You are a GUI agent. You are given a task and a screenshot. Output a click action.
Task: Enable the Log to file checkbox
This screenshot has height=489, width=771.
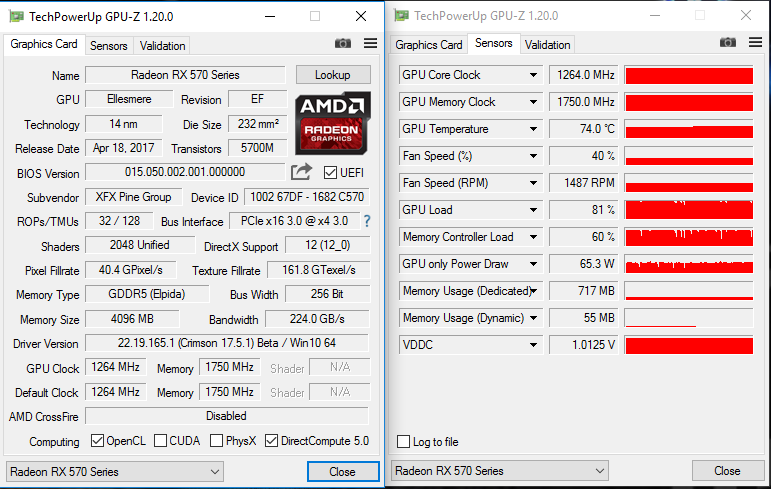point(403,442)
